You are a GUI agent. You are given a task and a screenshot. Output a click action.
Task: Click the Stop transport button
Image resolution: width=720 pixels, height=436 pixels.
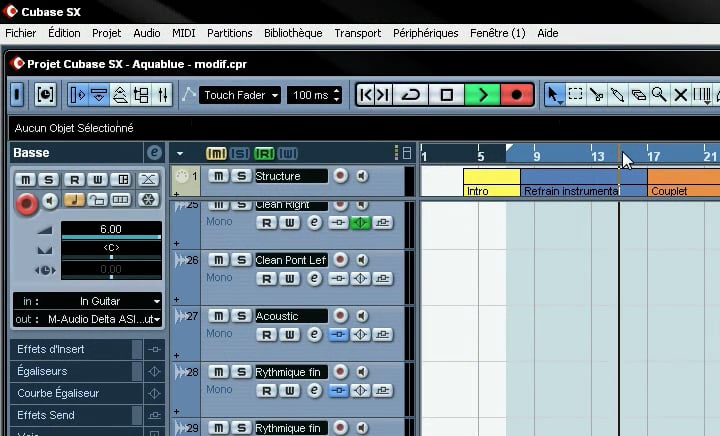click(446, 95)
